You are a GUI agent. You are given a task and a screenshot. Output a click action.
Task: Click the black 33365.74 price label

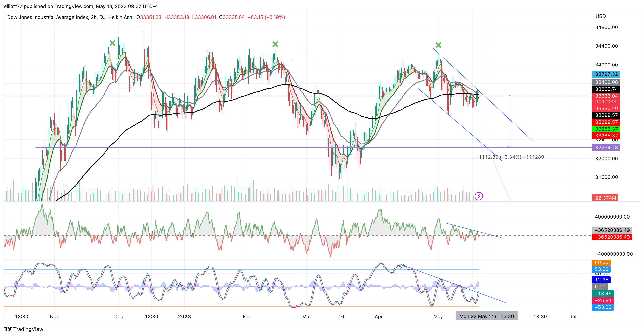(606, 89)
